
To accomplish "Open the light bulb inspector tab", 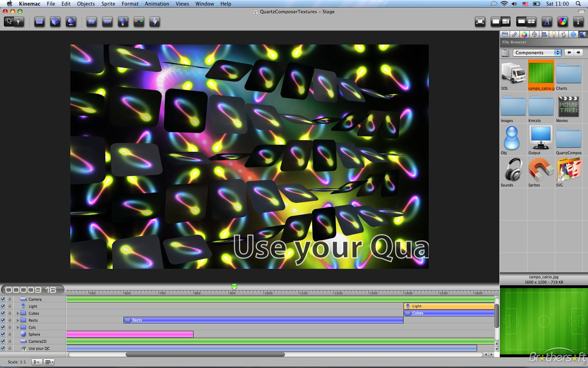I will pos(554,34).
